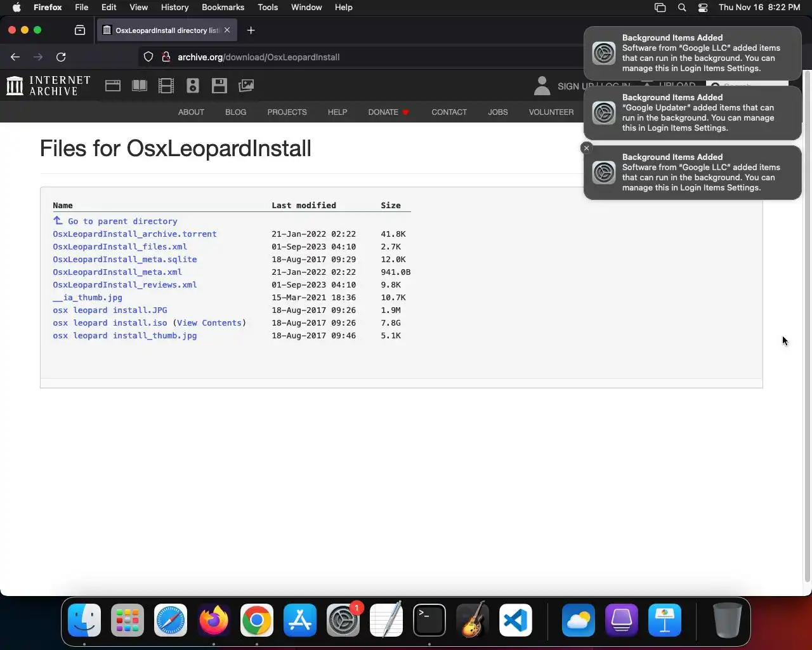Click View Contents for the iso
Screen dimensions: 812x650
[x=209, y=323]
